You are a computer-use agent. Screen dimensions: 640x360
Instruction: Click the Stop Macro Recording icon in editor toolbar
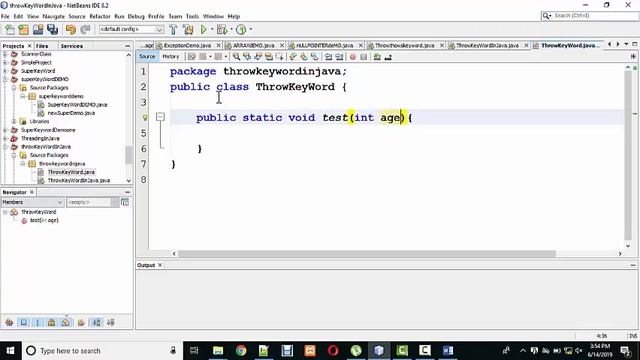pos(364,57)
